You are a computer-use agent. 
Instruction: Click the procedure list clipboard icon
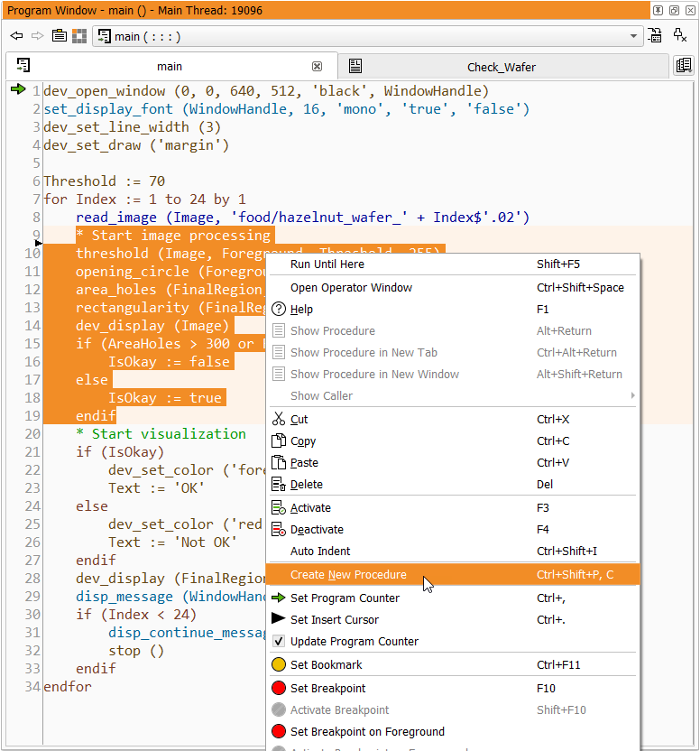tap(59, 36)
